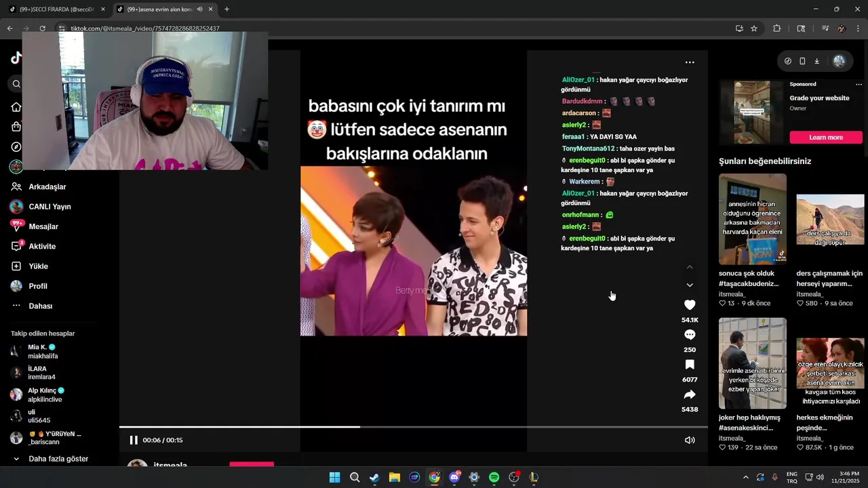This screenshot has width=868, height=488.
Task: Open the 'joker hep haklıymış' recommended video
Action: tap(753, 363)
